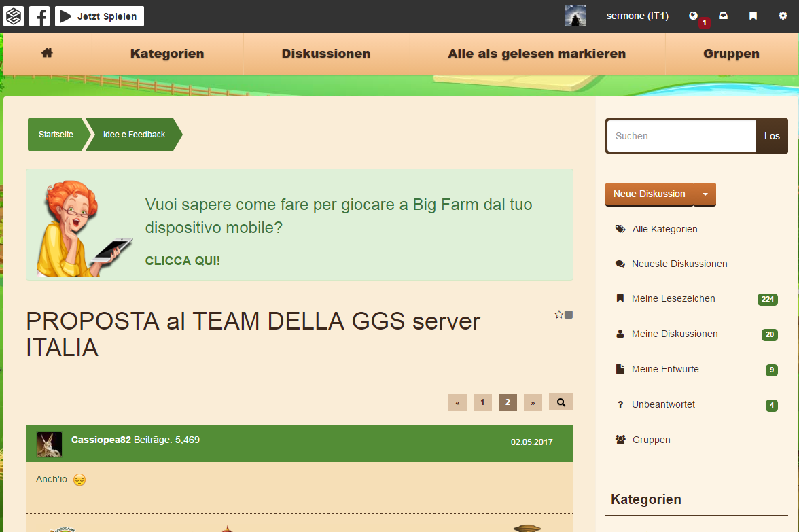Image resolution: width=799 pixels, height=532 pixels.
Task: Click the Meine Diskussionen person icon
Action: (x=620, y=334)
